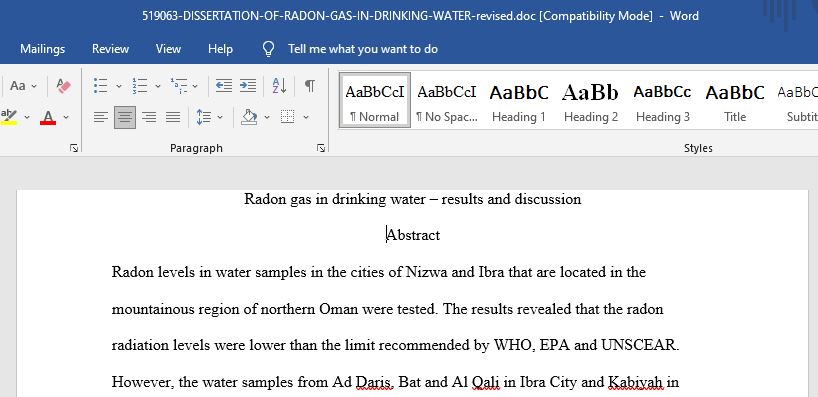
Task: Open line spacing dropdown arrow
Action: pyautogui.click(x=220, y=117)
